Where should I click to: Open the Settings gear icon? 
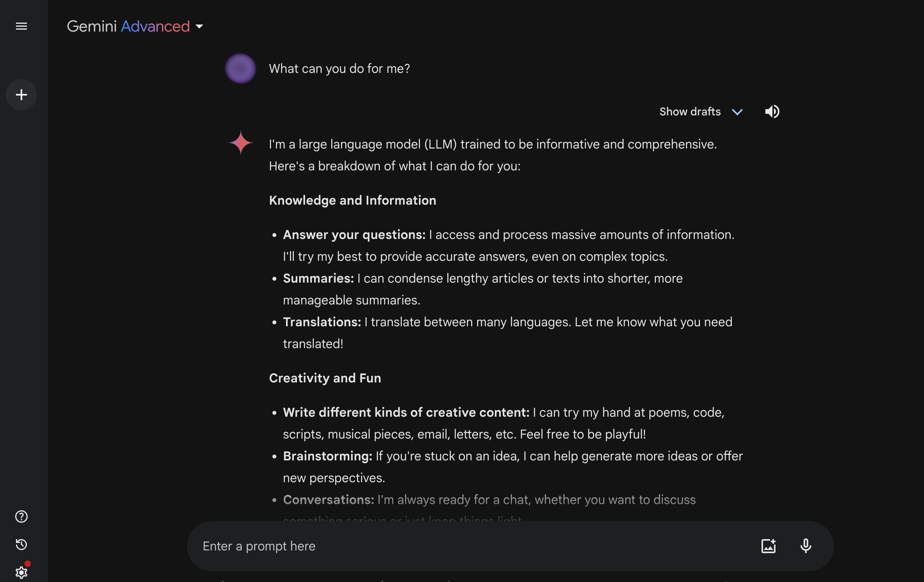[21, 572]
